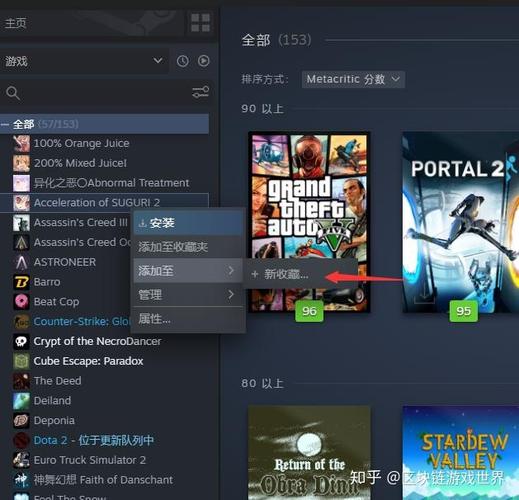This screenshot has width=519, height=500.
Task: Go to 主页 library home
Action: [x=16, y=23]
